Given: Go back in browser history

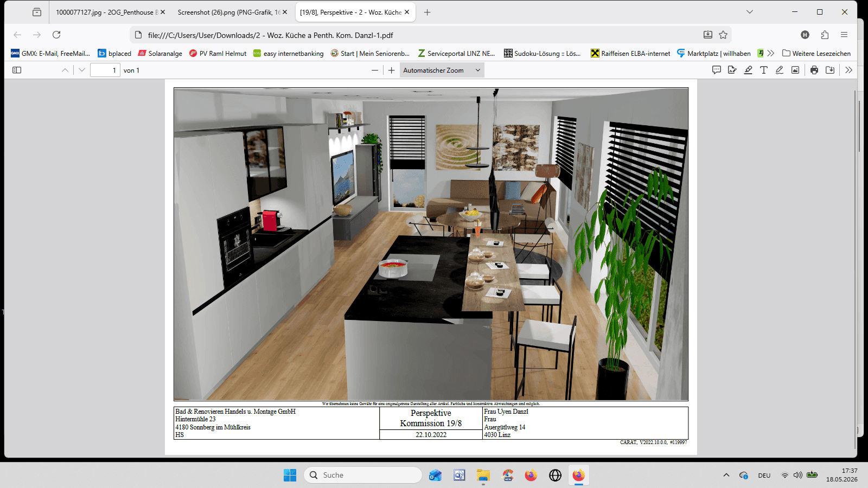Looking at the screenshot, I should (x=17, y=35).
